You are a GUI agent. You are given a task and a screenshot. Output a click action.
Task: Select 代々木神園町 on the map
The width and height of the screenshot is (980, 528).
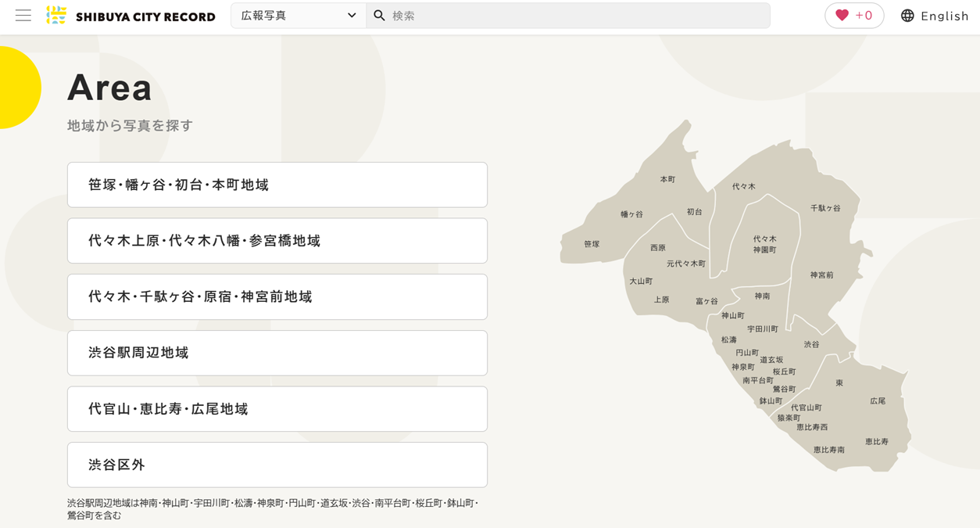764,244
